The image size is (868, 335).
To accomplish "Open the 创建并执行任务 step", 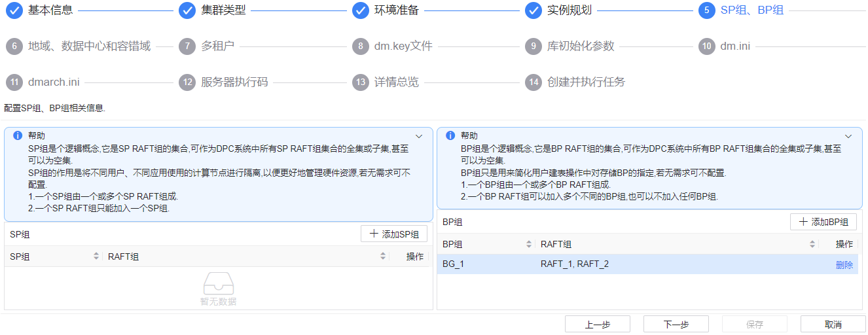I will pyautogui.click(x=586, y=82).
